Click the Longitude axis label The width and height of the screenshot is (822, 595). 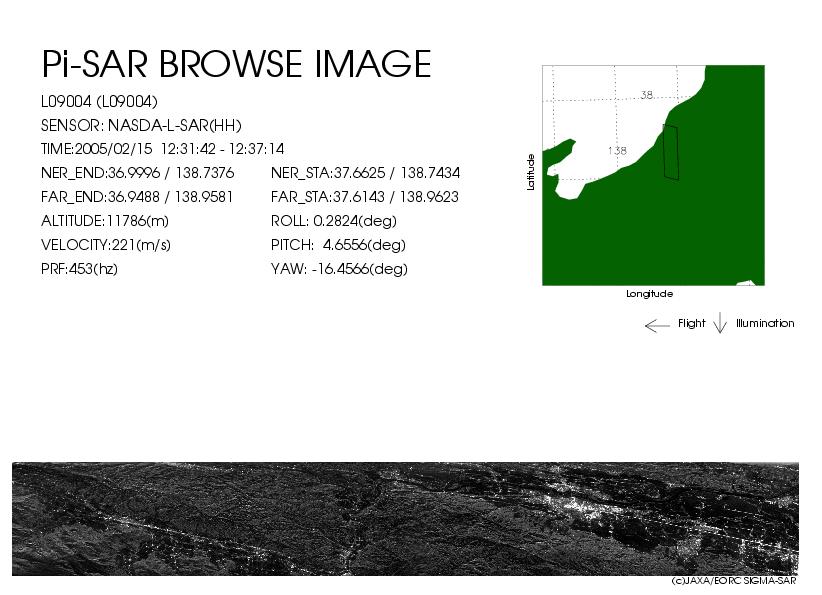point(650,294)
